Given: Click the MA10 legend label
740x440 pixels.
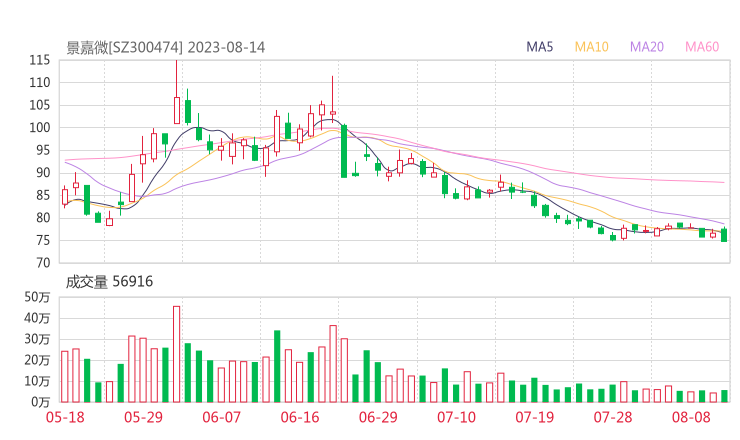Looking at the screenshot, I should tap(591, 47).
